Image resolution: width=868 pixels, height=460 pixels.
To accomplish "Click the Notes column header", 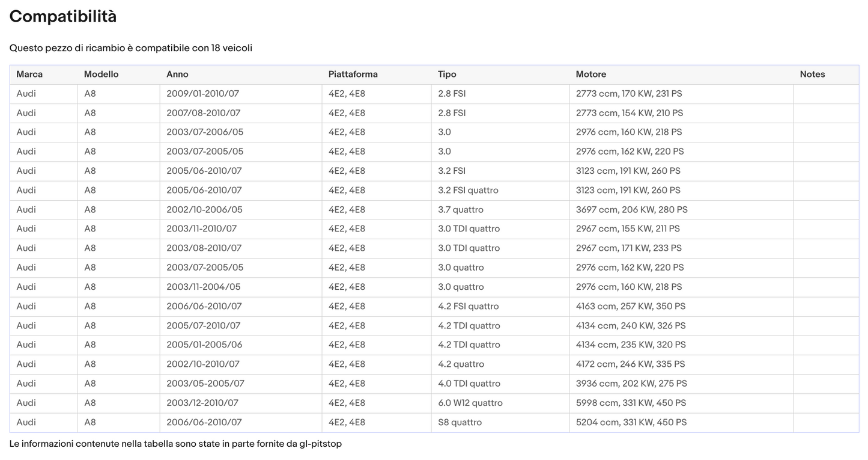I will click(x=812, y=75).
